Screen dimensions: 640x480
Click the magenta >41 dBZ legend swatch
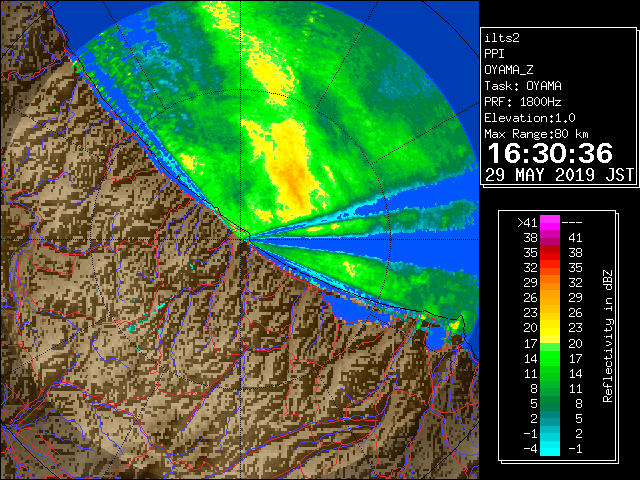pyautogui.click(x=550, y=223)
